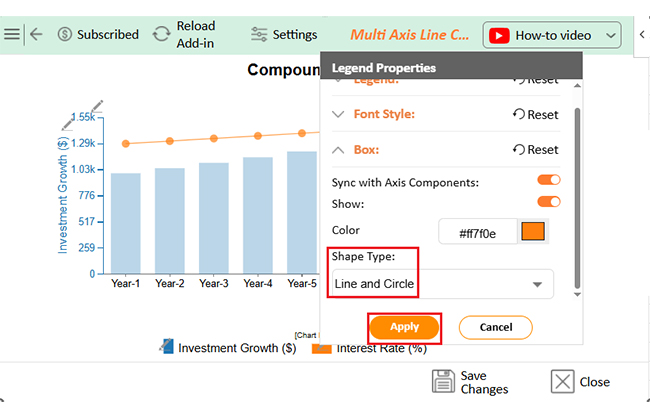Click the Close X box icon
The width and height of the screenshot is (650, 418).
pos(563,382)
